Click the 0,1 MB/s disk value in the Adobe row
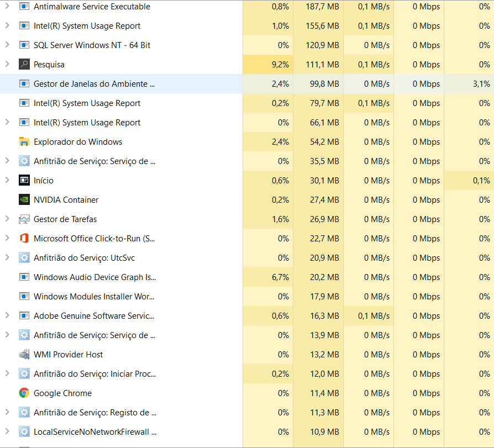The width and height of the screenshot is (494, 448). [x=374, y=316]
